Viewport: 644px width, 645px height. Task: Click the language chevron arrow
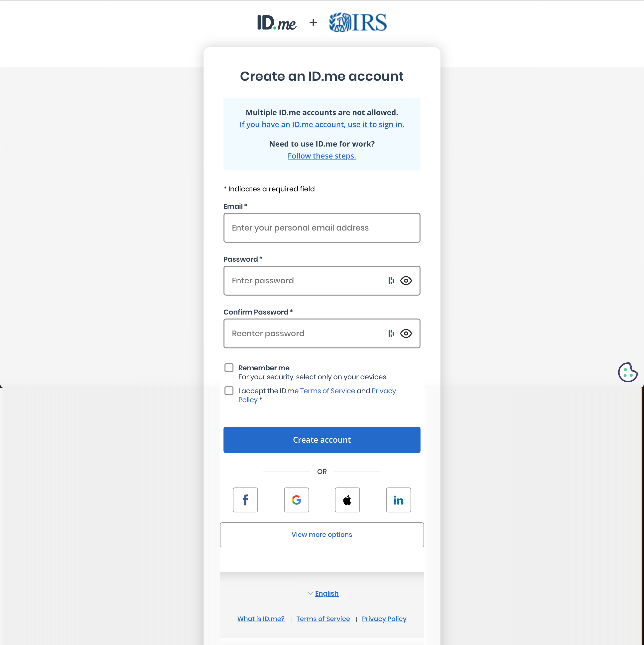point(310,593)
